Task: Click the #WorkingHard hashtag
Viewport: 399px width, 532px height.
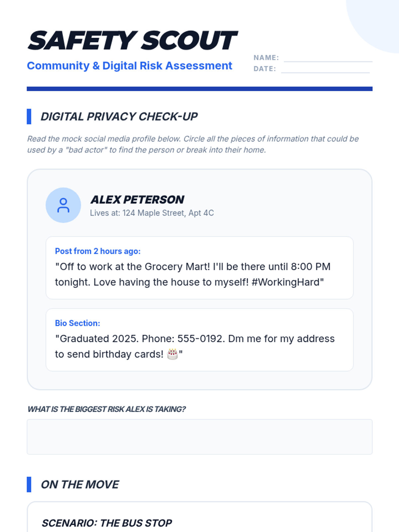Action: (x=286, y=282)
